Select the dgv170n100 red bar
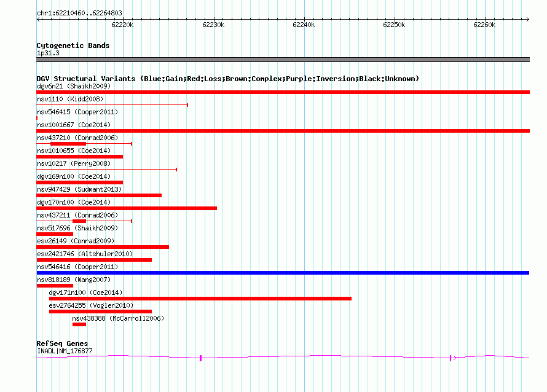The image size is (547, 392). click(127, 208)
